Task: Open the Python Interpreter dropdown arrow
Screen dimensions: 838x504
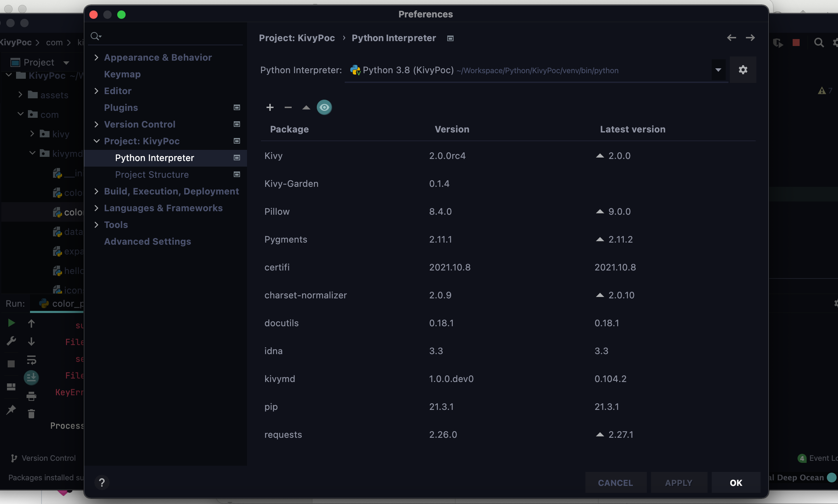Action: click(x=718, y=70)
